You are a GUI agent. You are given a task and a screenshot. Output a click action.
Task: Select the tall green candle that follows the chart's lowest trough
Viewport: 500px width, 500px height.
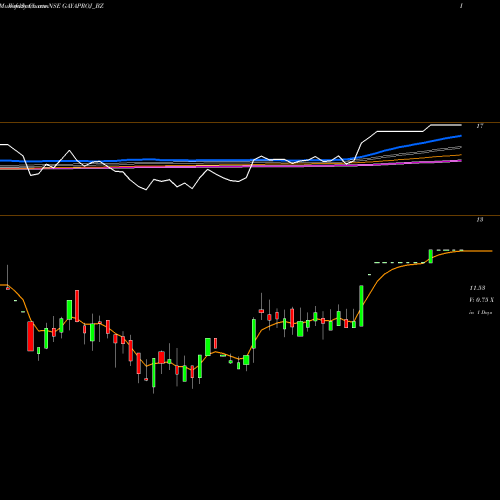pos(154,373)
